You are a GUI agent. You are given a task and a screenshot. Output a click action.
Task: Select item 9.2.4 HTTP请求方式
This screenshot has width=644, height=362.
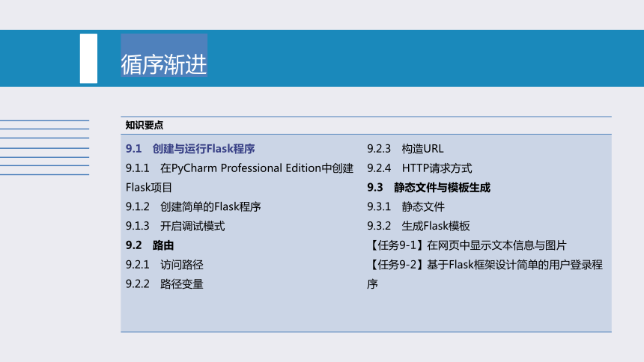coord(419,168)
